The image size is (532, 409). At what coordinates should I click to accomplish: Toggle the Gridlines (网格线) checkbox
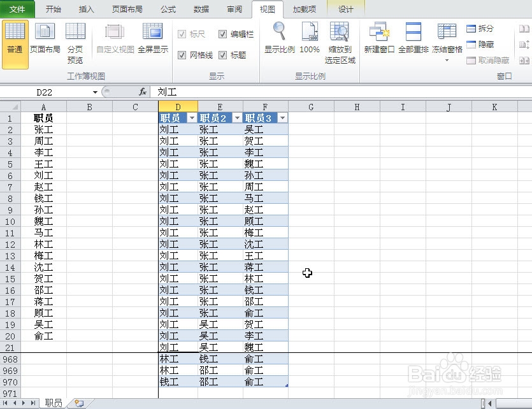[182, 55]
